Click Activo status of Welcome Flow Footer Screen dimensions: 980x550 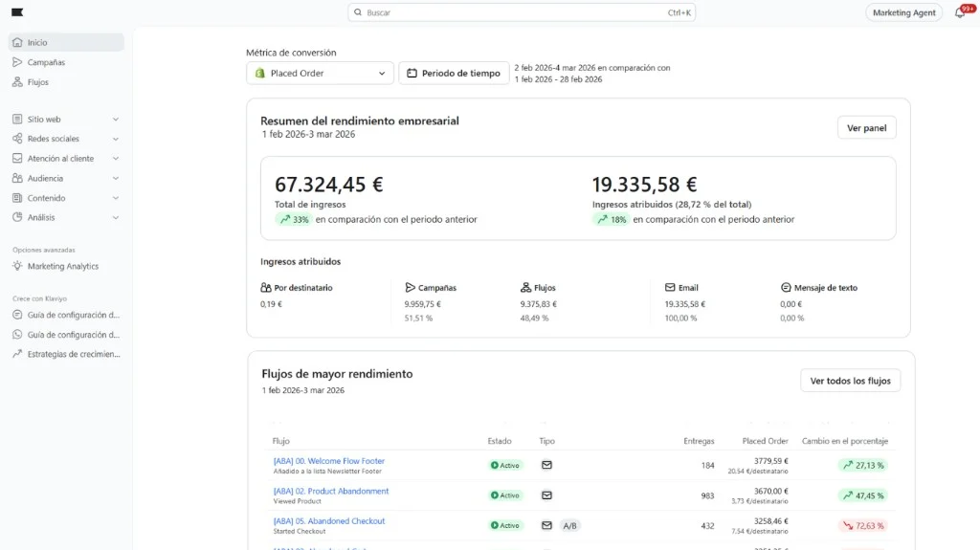click(505, 465)
